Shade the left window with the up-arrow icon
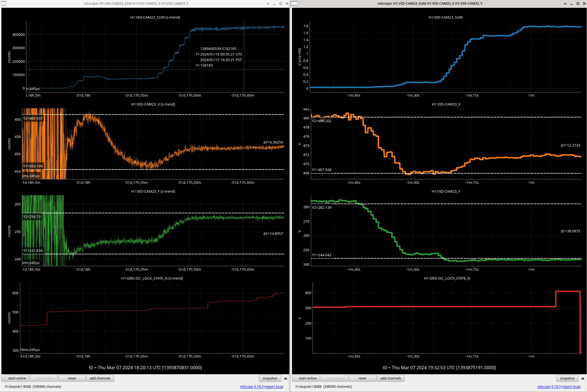Viewport: 587px width, 392px height. 268,4
